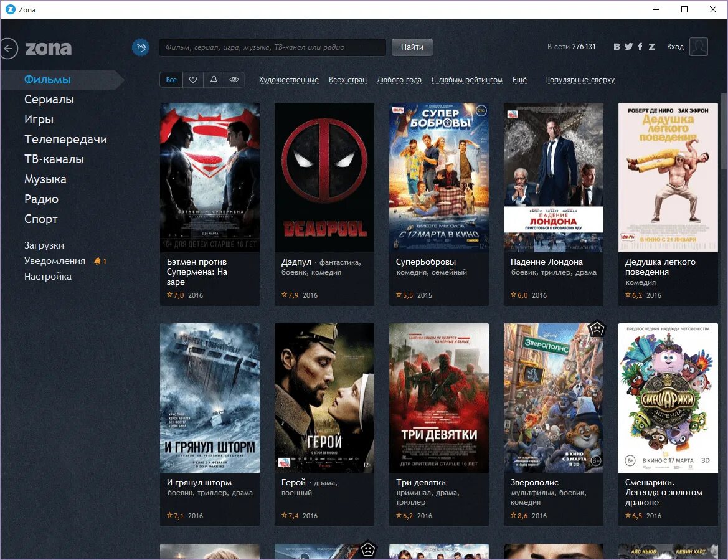Screen dimensions: 728x560
Task: Show watched with eye filter
Action: [234, 80]
